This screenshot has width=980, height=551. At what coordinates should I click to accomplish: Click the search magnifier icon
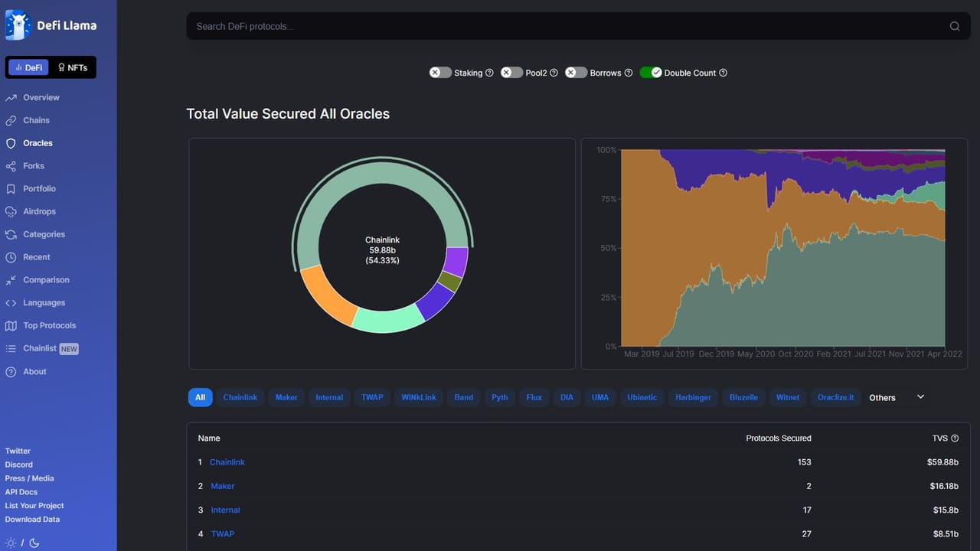click(954, 26)
